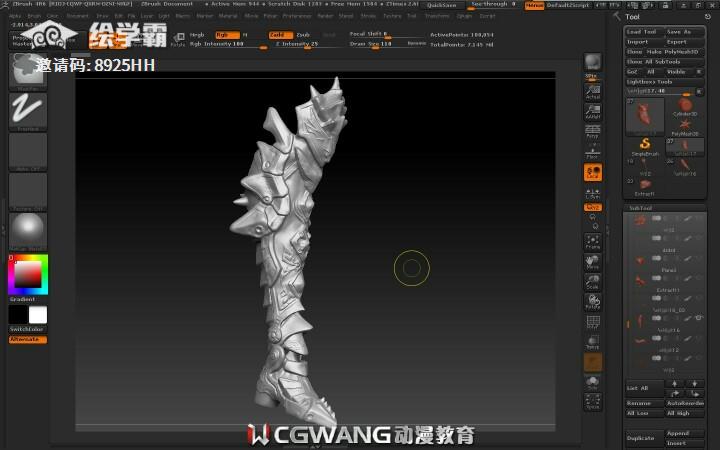Toggle the L.Sym button
The width and height of the screenshot is (720, 450).
click(592, 193)
